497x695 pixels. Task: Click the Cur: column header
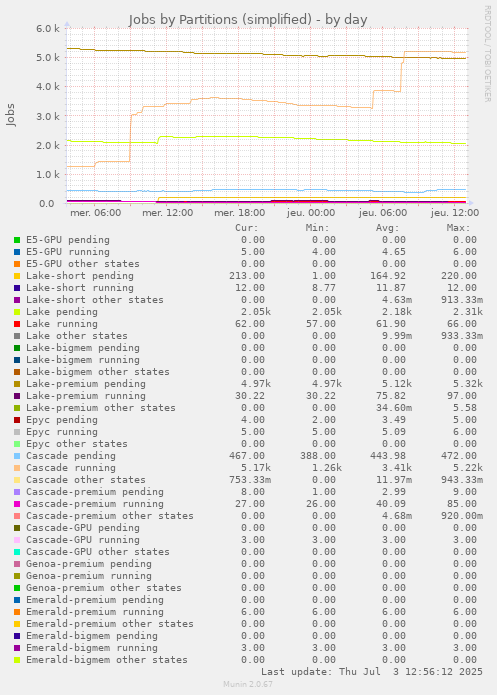247,228
